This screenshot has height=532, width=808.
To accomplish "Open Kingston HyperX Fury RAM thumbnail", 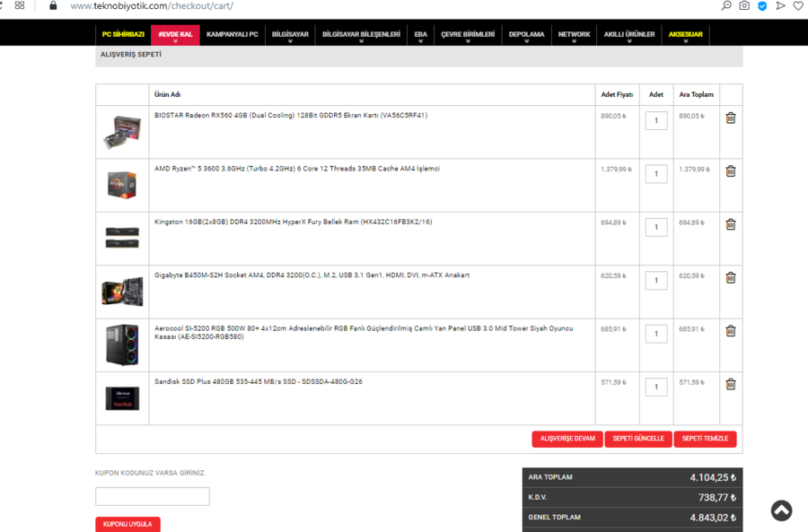I will click(122, 238).
